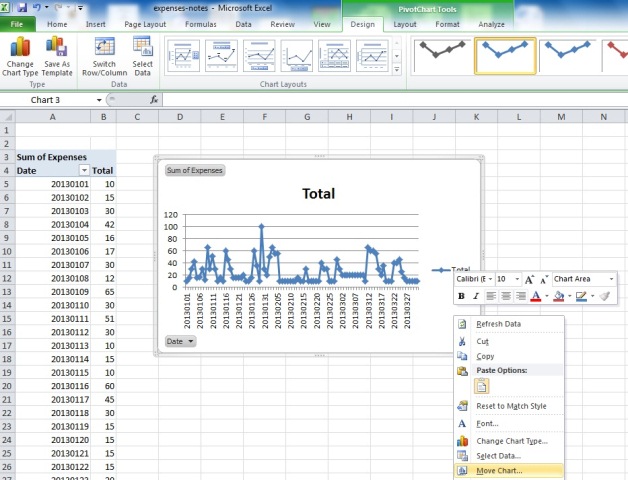Click the Paste option icon in context menu
This screenshot has width=628, height=480.
(481, 386)
